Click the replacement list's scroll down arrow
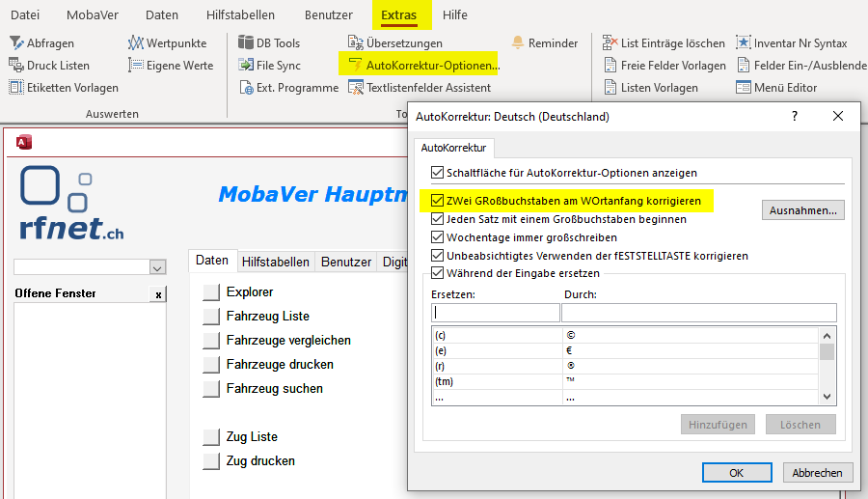This screenshot has width=868, height=499. tap(827, 397)
